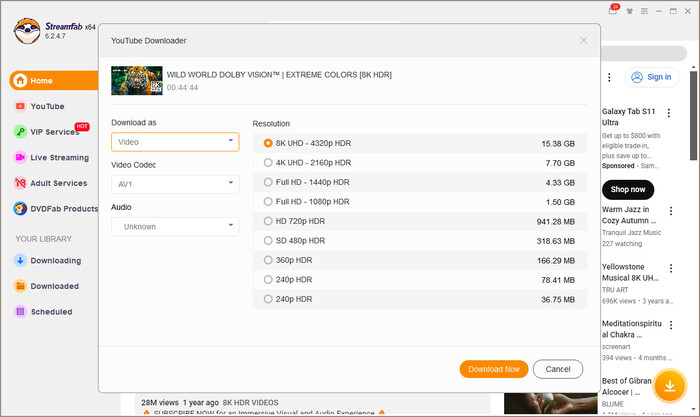Click the 15.38 GB size value
This screenshot has height=417, width=700.
tap(558, 144)
